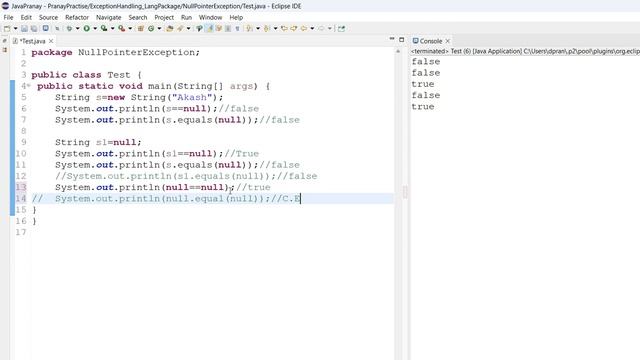Click the Last Edit Location arrow icon
This screenshot has width=640, height=360.
pos(284,29)
